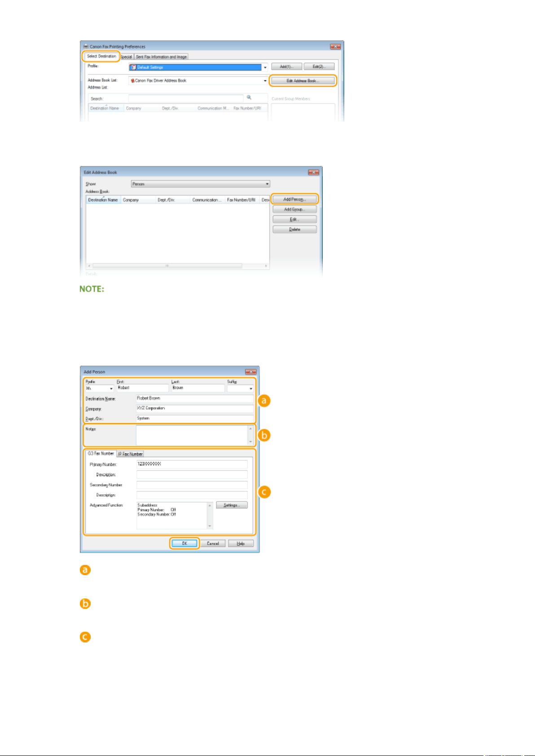The height and width of the screenshot is (756, 535).
Task: Click the Secondary Number field
Action: 192,485
